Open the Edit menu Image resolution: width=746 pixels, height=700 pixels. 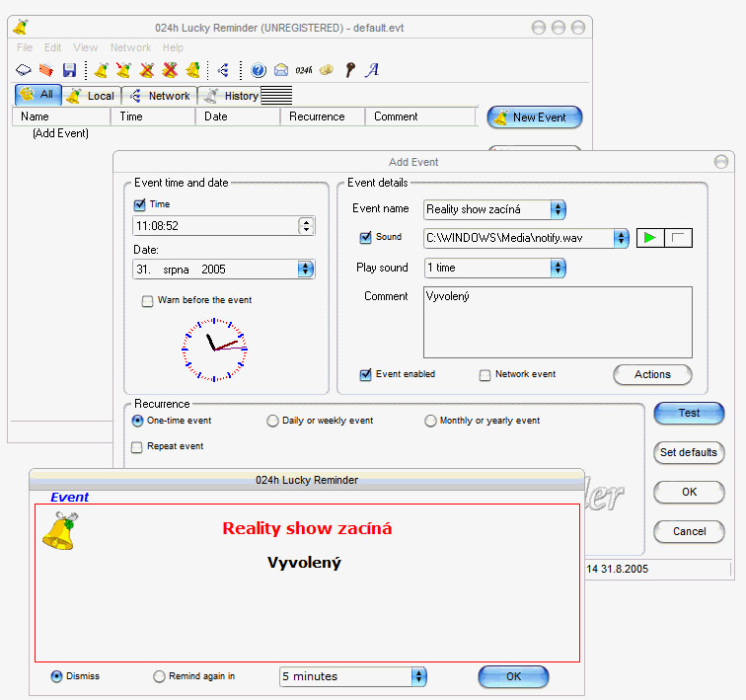(53, 47)
